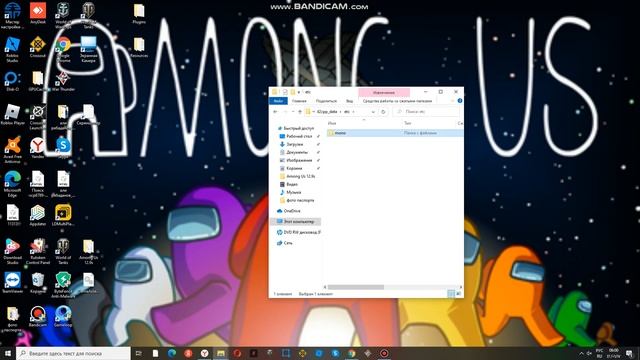
Task: Click the Windows taskbar search box
Action: [x=73, y=353]
